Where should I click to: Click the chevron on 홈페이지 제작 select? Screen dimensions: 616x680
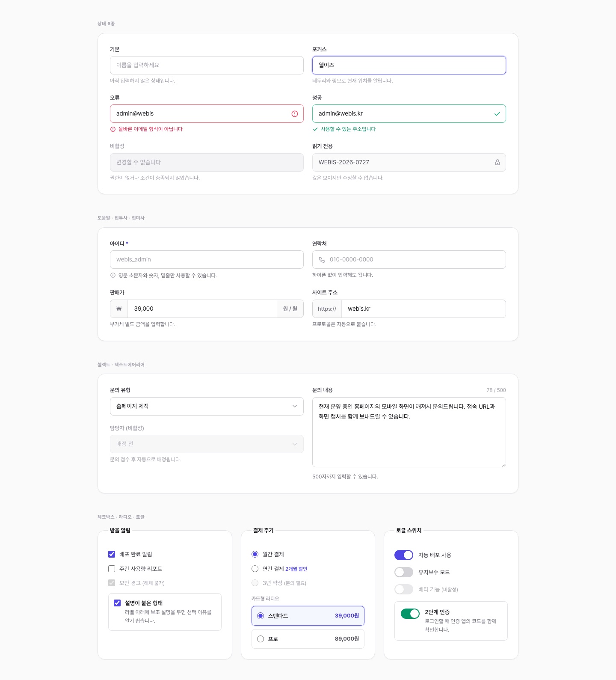pos(295,407)
